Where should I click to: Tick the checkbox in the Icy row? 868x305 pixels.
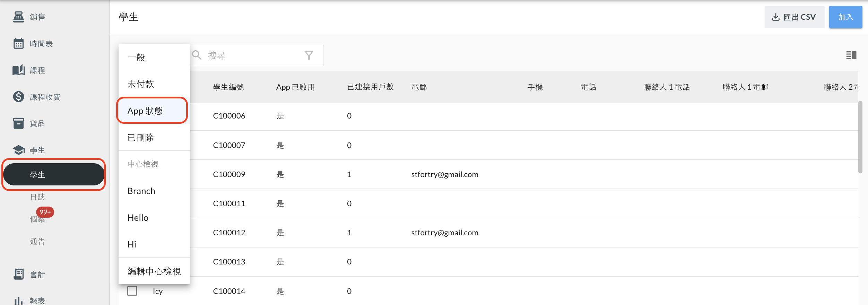pos(132,291)
